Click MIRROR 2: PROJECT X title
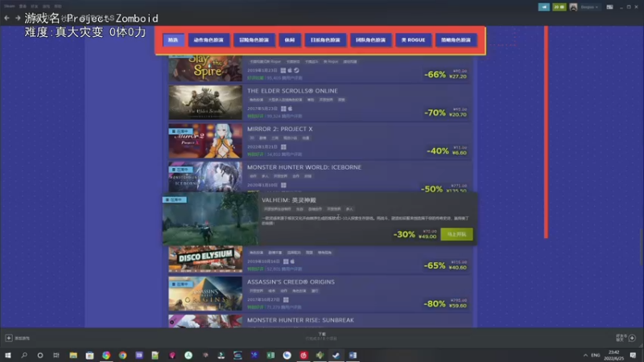644x362 pixels. (279, 129)
